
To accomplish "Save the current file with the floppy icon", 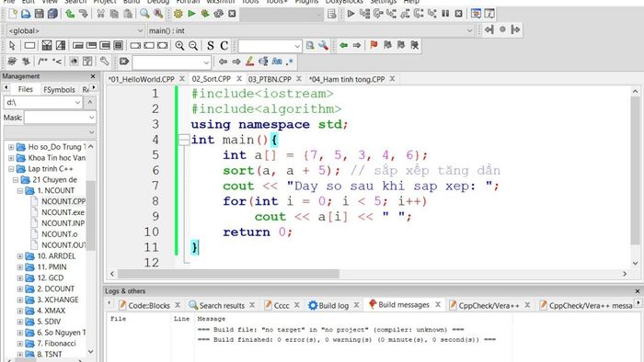I will point(39,14).
